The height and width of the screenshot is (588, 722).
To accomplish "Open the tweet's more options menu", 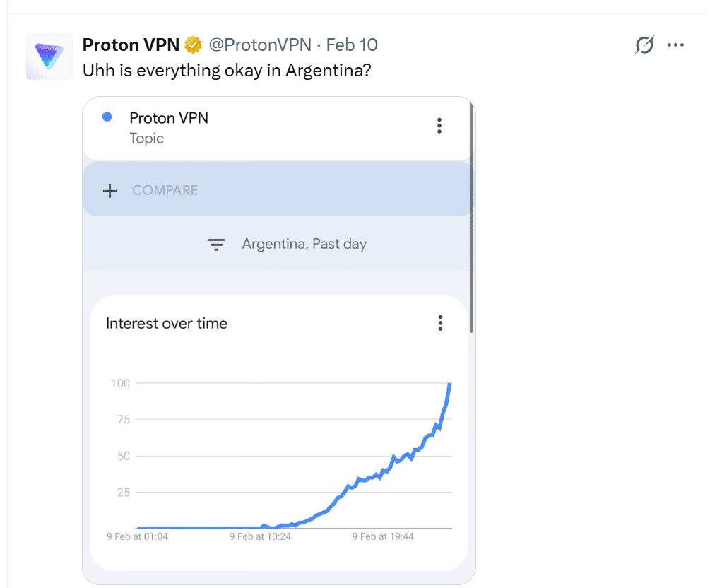I will [676, 45].
